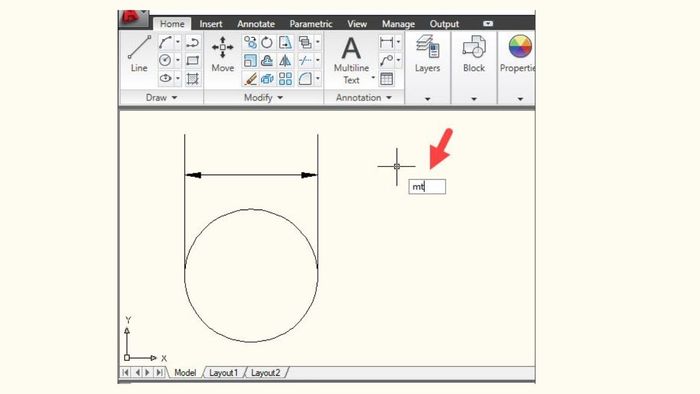Open the red AutoCAD application menu button

coord(134,19)
